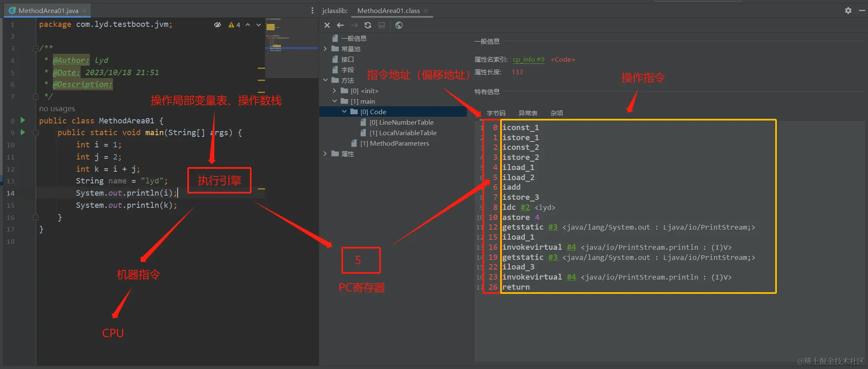Select [1] LocalVariableTable tree item

[x=403, y=133]
